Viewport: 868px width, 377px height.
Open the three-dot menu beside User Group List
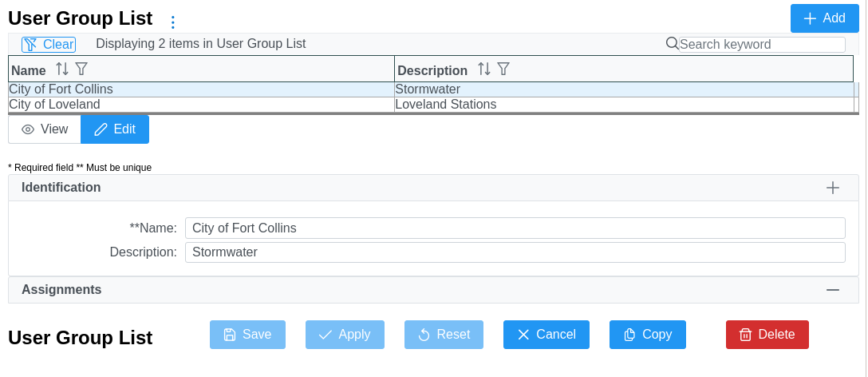tap(172, 22)
